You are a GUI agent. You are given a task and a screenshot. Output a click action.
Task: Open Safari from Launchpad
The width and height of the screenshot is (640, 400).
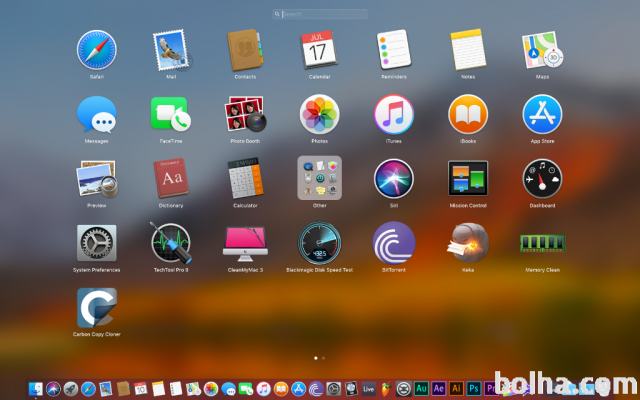tap(97, 50)
